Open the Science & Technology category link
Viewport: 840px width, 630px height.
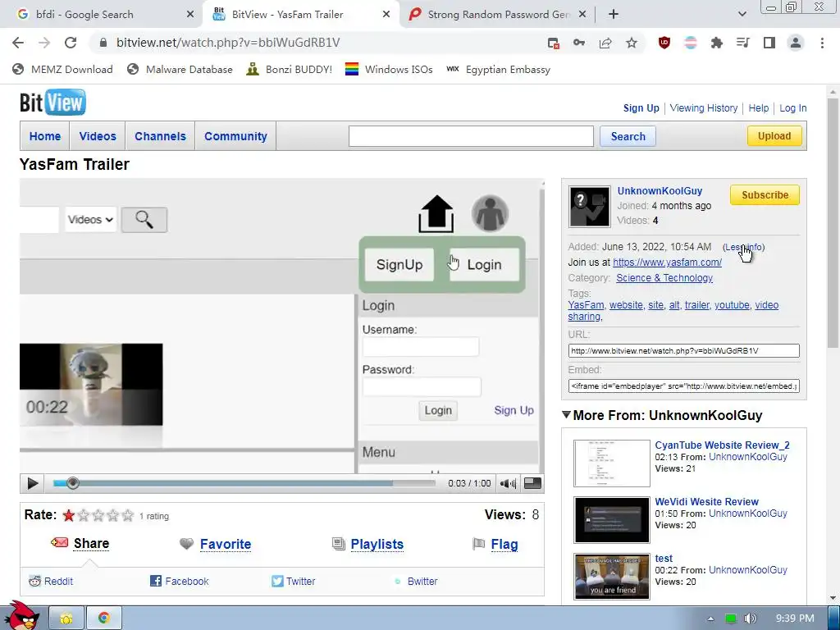(664, 278)
